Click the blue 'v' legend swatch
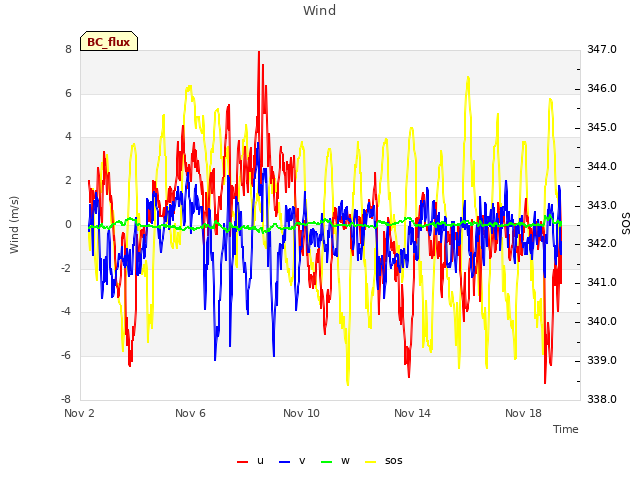The width and height of the screenshot is (640, 480). tap(284, 462)
